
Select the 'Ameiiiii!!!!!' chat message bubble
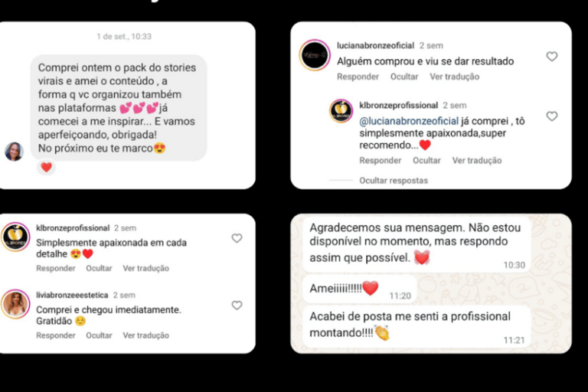(360, 289)
